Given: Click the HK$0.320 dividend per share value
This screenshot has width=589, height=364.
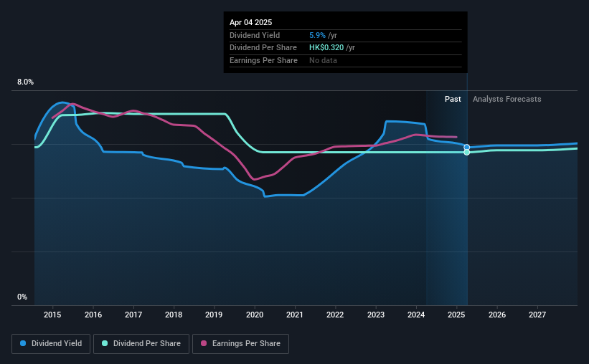Looking at the screenshot, I should pyautogui.click(x=326, y=48).
